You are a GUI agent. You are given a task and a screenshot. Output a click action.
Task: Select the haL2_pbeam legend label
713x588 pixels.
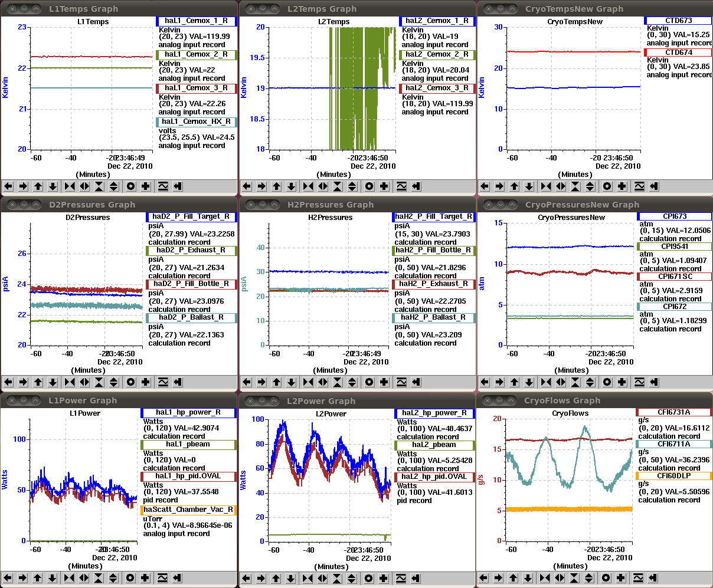tap(435, 445)
